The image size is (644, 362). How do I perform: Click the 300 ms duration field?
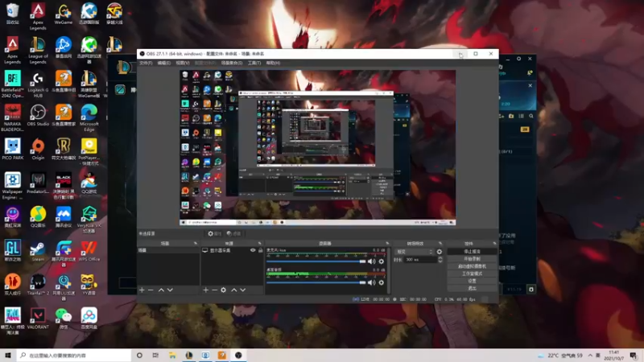(420, 260)
